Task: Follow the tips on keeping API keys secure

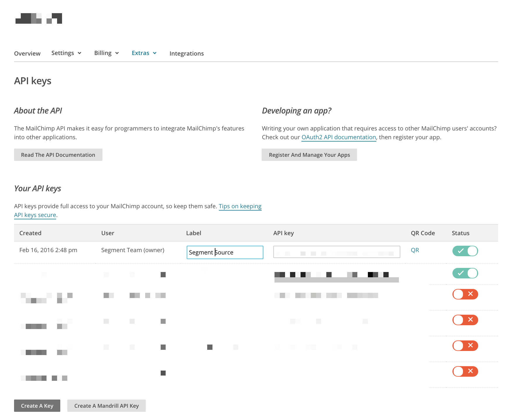Action: [x=240, y=206]
